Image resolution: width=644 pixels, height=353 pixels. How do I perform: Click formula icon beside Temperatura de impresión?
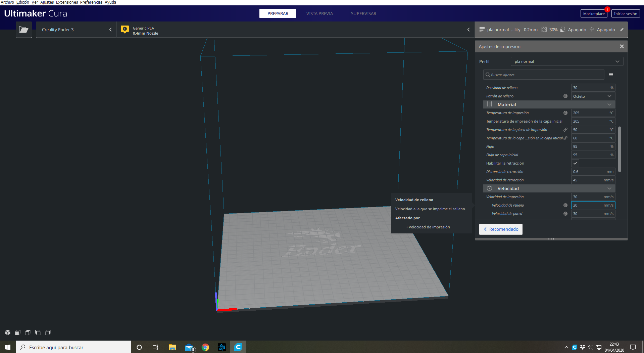coord(565,113)
